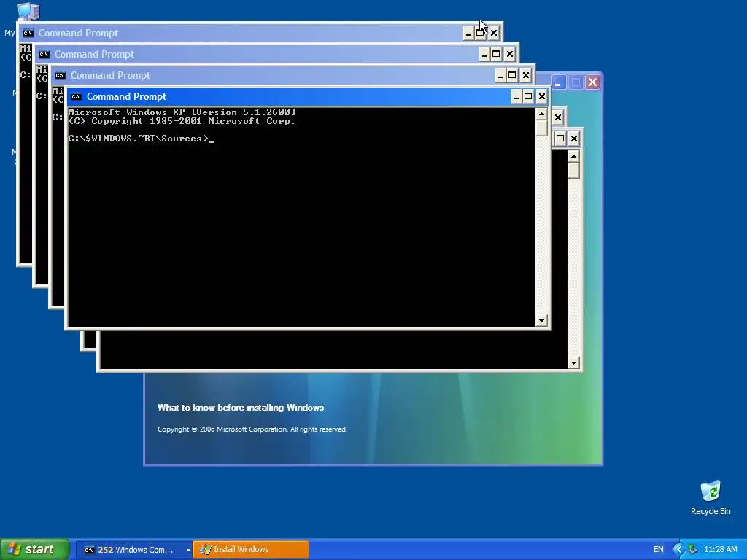
Task: Open the front Command Prompt system menu icon
Action: [x=76, y=97]
